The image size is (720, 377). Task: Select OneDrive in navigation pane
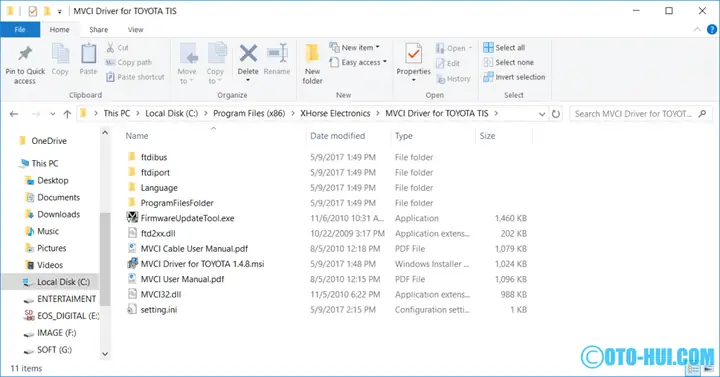tap(49, 141)
